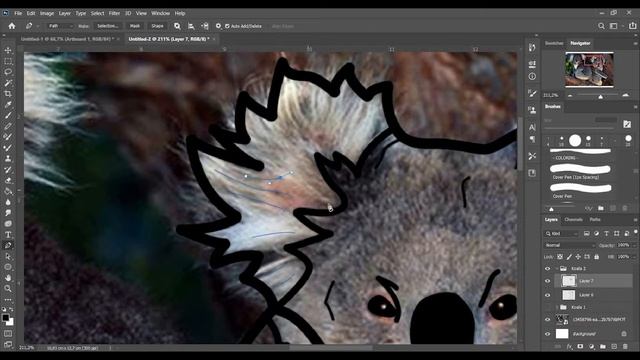Toggle lock transparent pixels
This screenshot has height=360, width=640.
(x=560, y=257)
